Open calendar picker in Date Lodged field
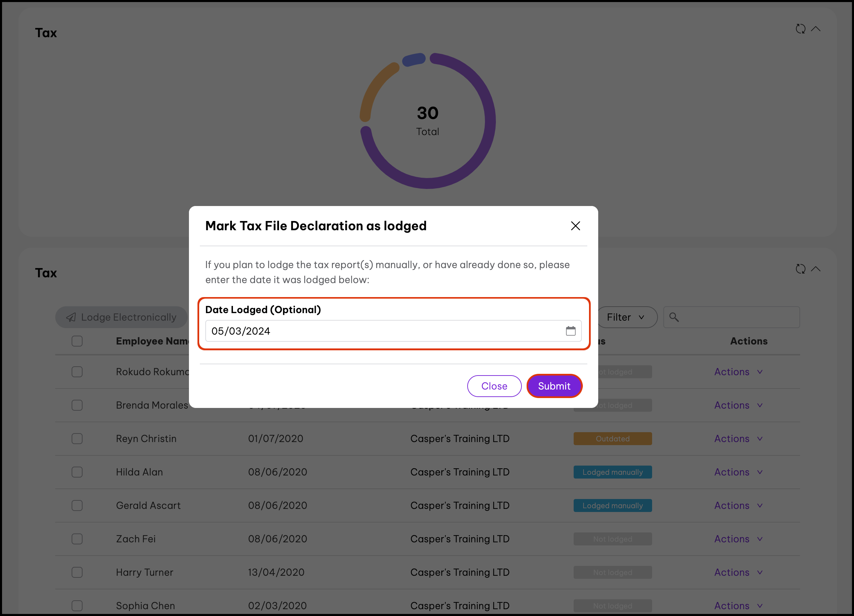Screen dimensions: 854x616 (571, 331)
